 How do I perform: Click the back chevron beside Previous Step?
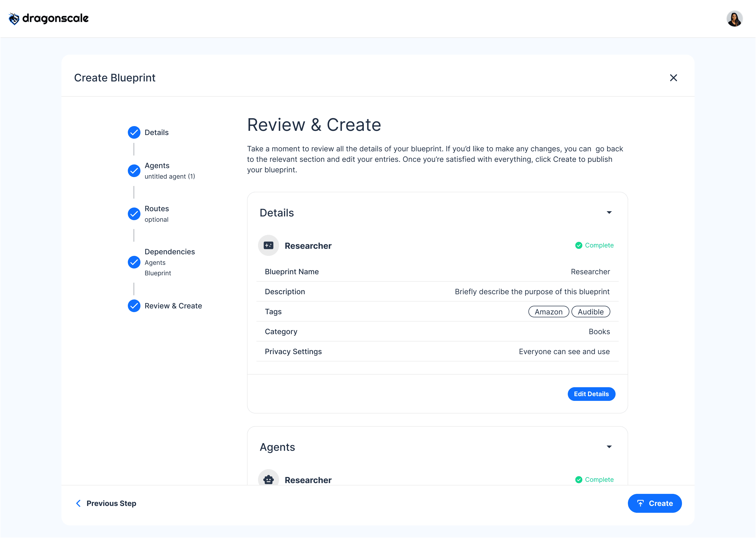pos(78,504)
